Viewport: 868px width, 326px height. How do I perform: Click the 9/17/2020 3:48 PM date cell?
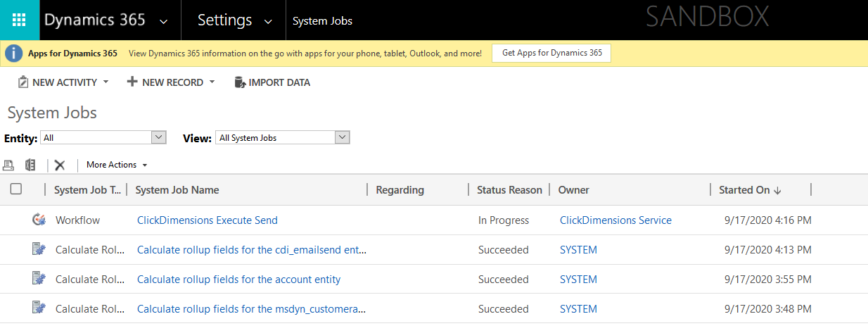[767, 309]
